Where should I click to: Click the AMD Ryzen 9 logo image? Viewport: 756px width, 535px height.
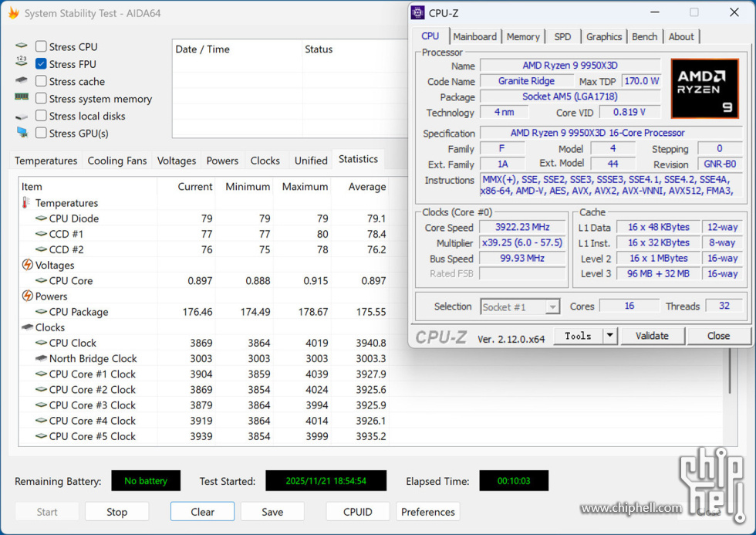coord(705,87)
